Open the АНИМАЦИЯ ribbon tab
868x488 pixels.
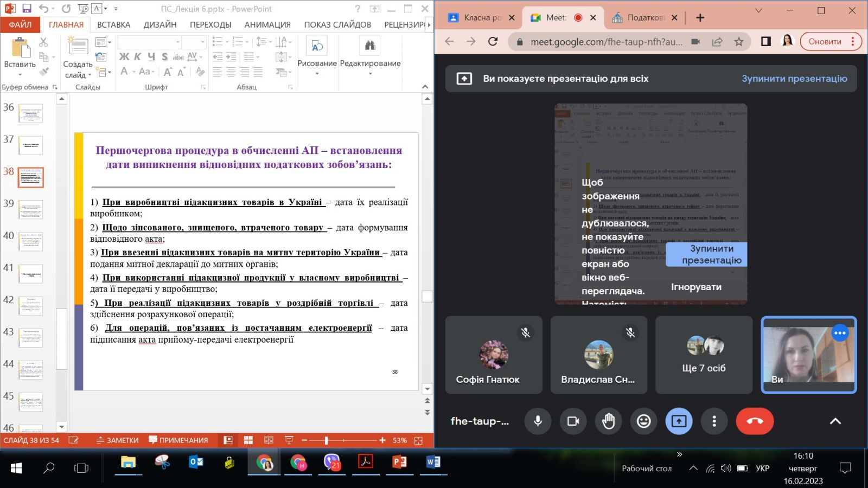point(267,24)
